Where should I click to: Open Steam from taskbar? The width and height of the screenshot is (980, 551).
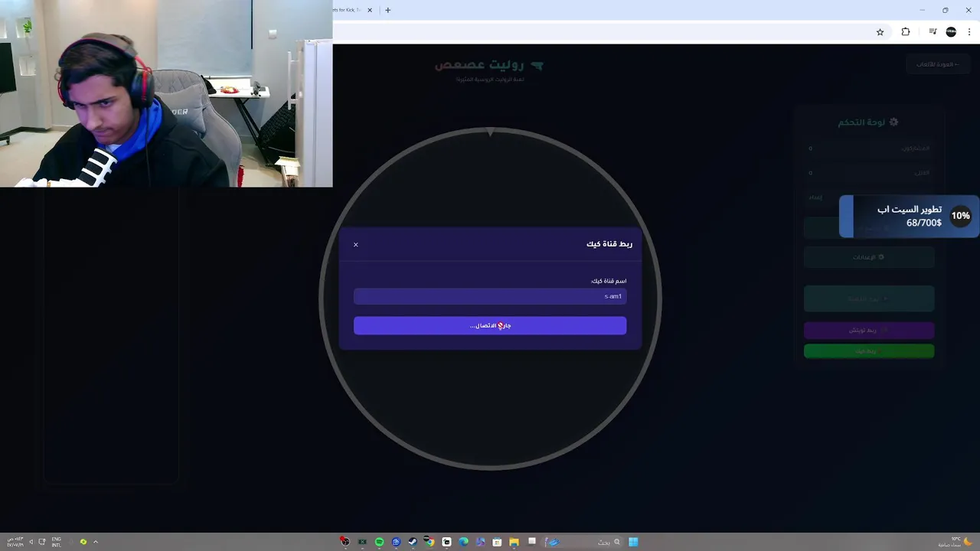(413, 542)
